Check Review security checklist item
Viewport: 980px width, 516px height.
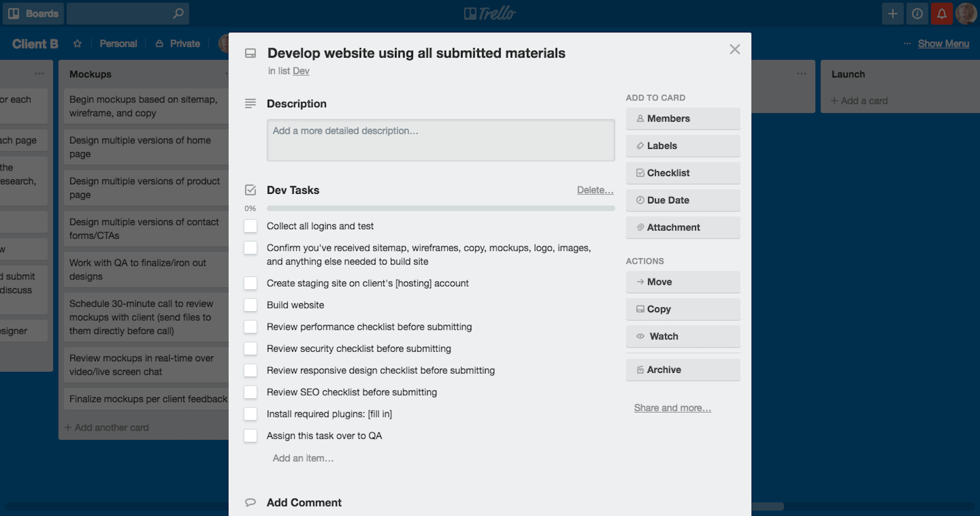(250, 349)
